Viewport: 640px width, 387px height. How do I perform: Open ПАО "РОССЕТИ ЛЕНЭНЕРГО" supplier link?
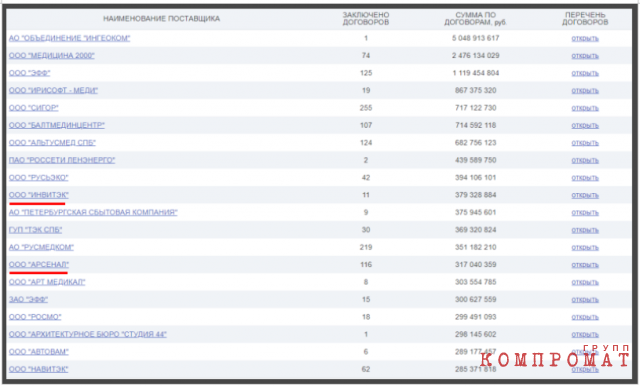(62, 160)
